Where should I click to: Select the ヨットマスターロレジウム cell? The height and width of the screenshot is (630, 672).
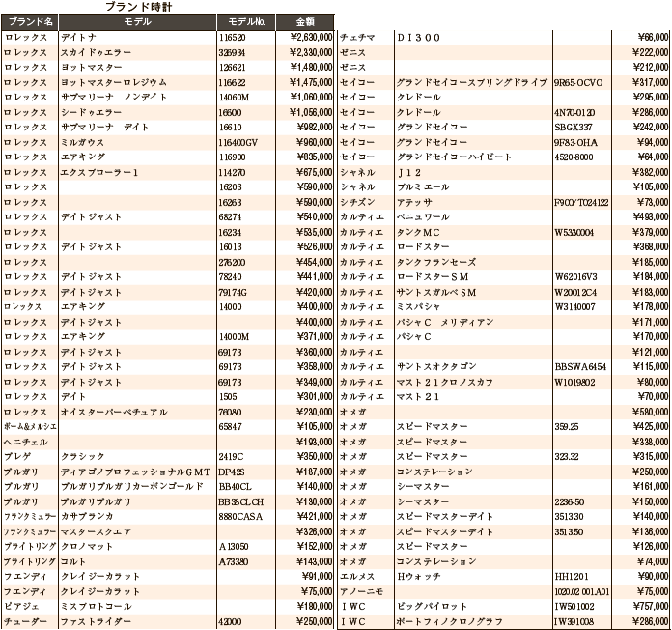point(114,82)
